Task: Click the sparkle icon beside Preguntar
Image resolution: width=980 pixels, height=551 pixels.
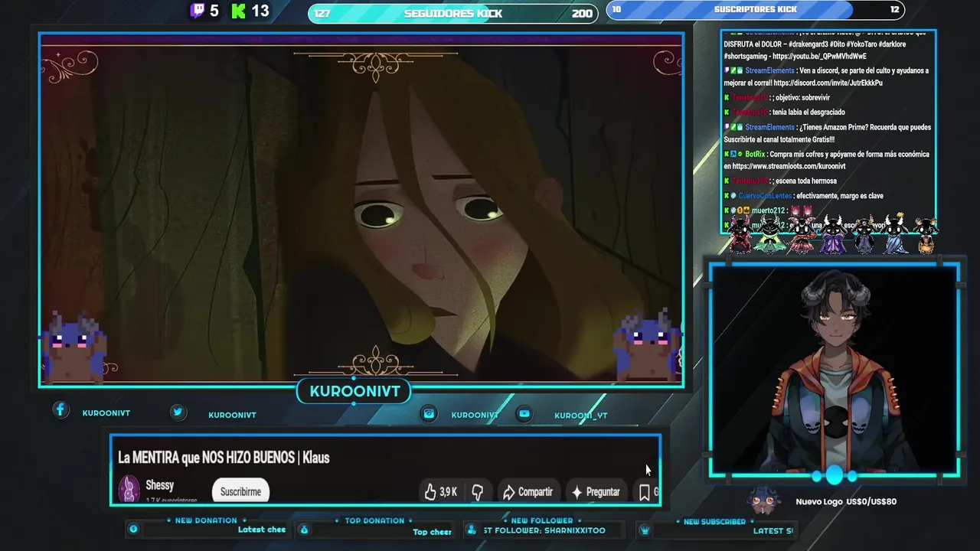Action: pyautogui.click(x=577, y=492)
